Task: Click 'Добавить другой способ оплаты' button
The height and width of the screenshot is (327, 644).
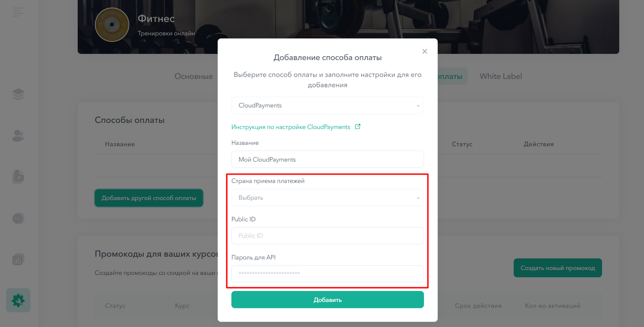Action: pyautogui.click(x=149, y=198)
